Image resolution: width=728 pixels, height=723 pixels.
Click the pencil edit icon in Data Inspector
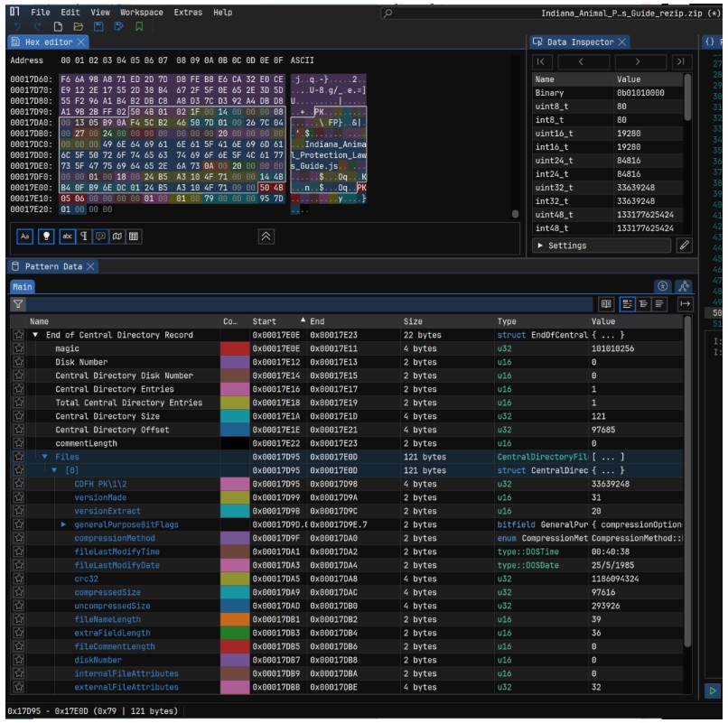(x=684, y=246)
